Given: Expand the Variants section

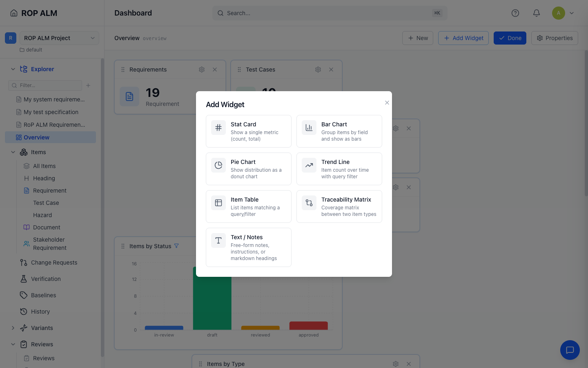Looking at the screenshot, I should (x=13, y=328).
